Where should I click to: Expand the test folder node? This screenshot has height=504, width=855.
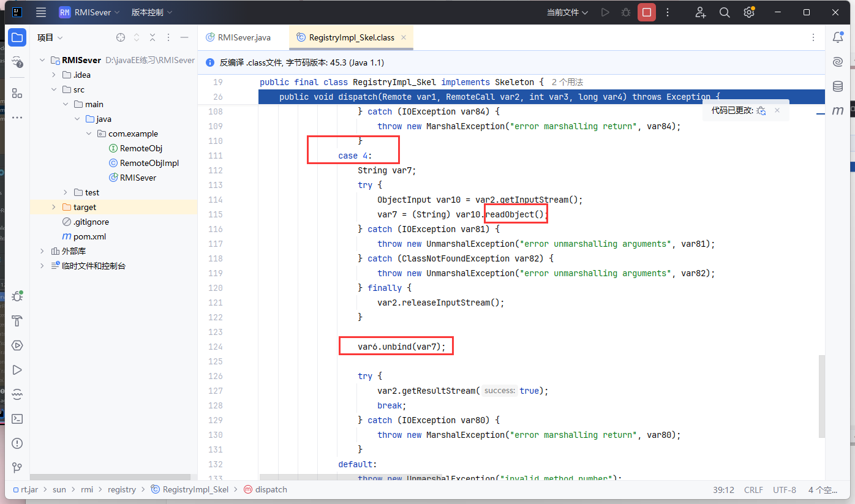[66, 192]
